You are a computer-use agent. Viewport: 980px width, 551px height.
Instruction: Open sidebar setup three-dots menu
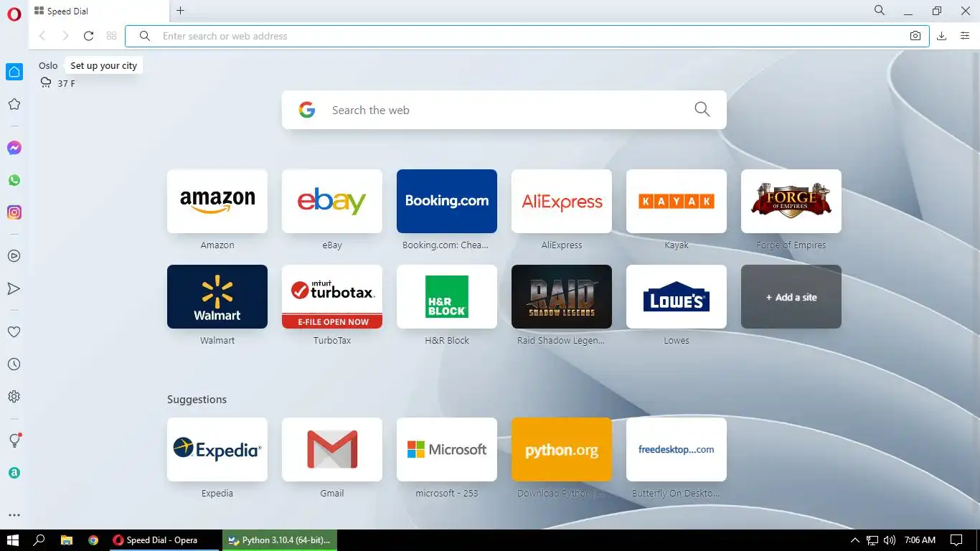[14, 515]
